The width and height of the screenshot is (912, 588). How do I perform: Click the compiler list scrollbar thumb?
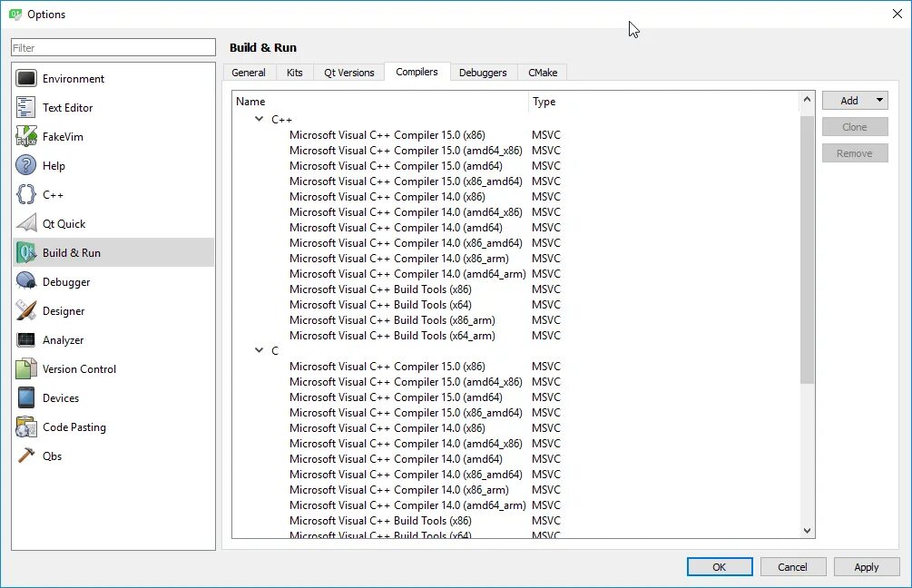coord(807,250)
